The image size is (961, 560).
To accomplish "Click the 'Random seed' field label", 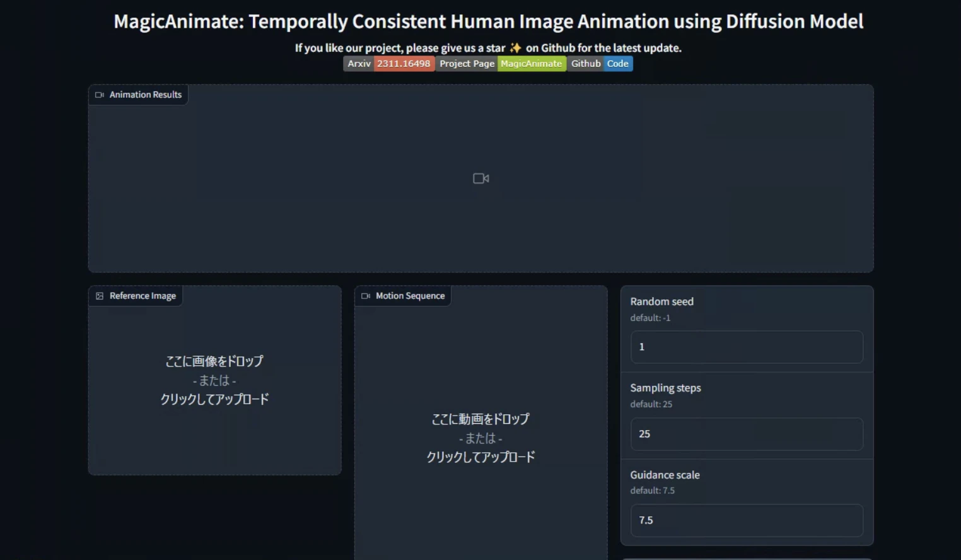I will tap(662, 301).
